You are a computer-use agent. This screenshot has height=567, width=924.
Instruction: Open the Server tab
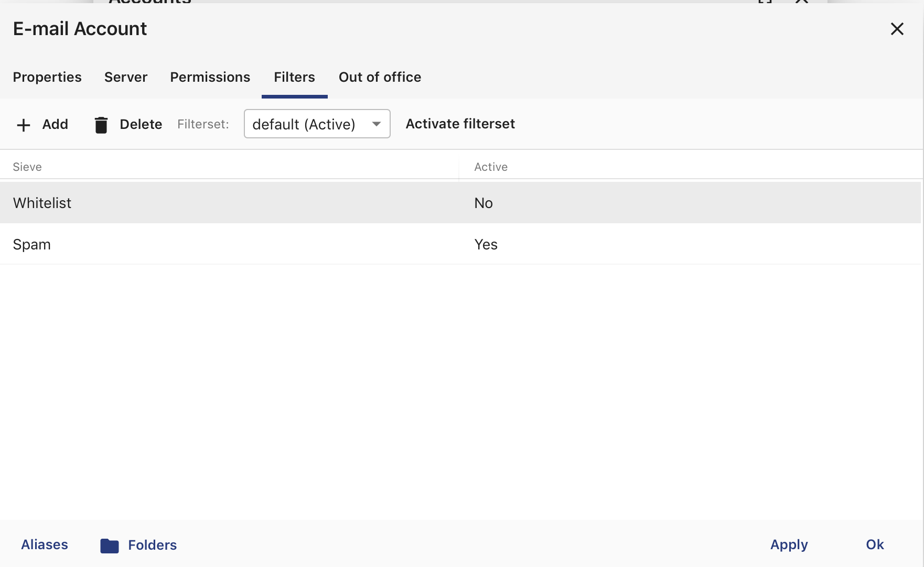coord(126,77)
